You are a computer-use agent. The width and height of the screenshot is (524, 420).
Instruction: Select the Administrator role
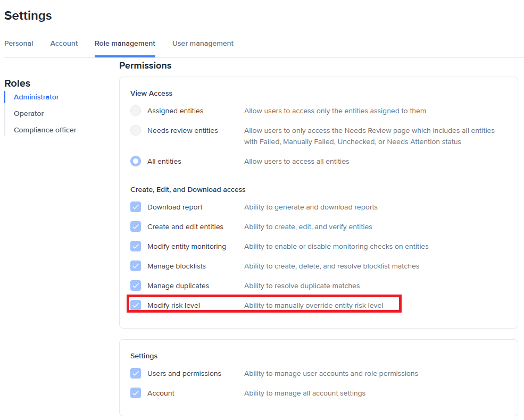[36, 97]
